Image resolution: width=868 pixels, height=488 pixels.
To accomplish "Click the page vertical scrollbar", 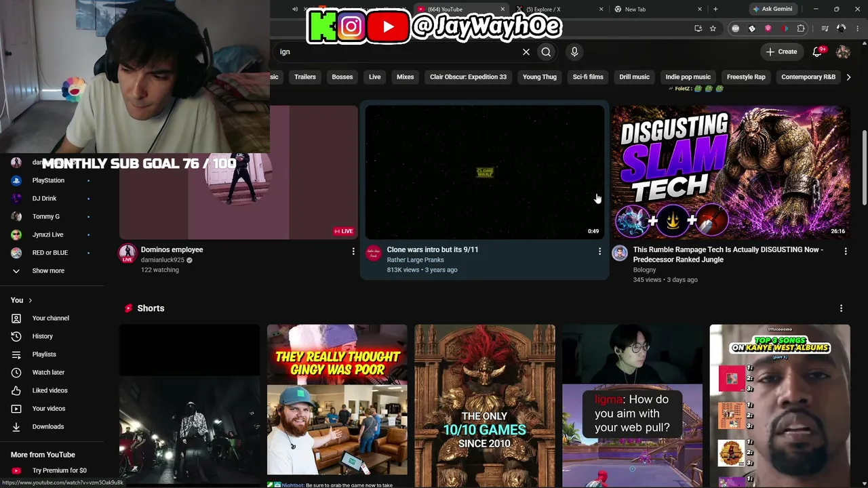I will click(864, 166).
